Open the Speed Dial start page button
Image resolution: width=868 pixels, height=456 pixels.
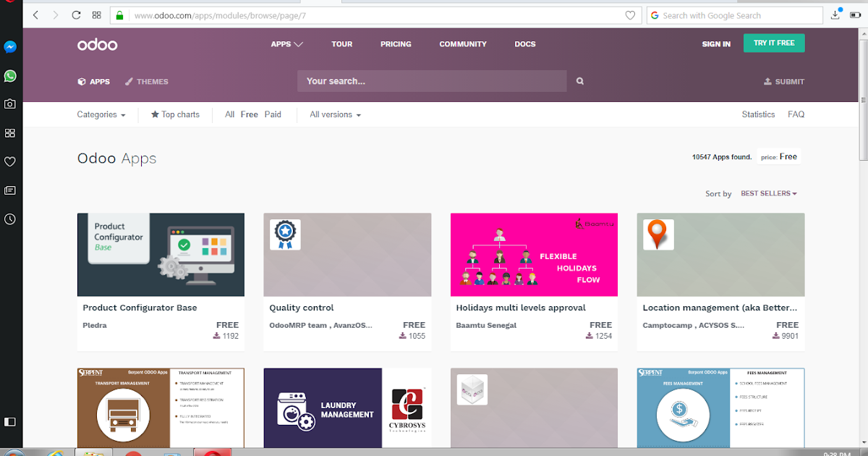(97, 15)
